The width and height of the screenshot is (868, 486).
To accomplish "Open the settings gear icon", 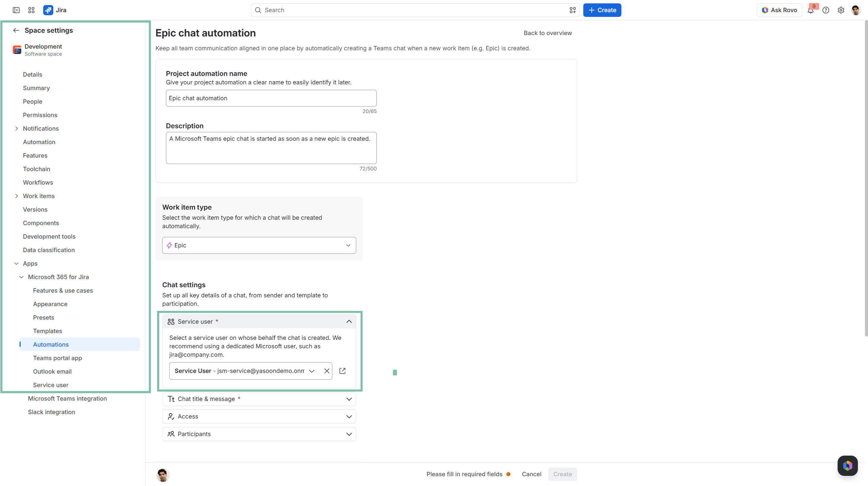I will (841, 10).
